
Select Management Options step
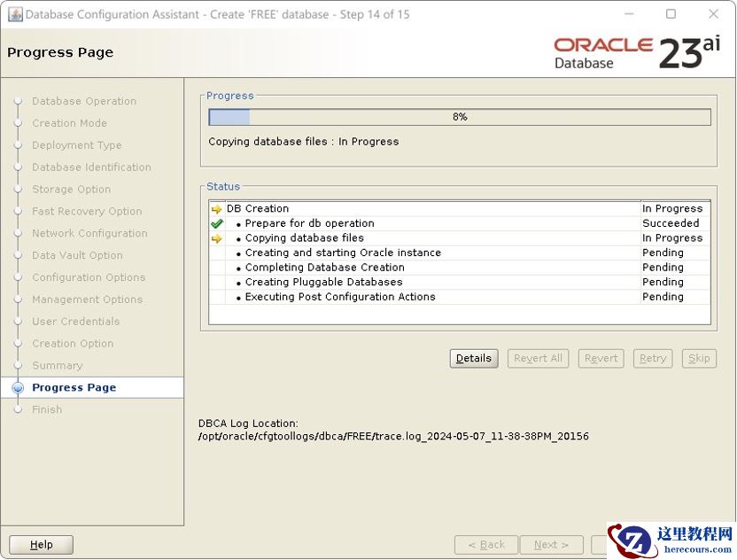88,299
